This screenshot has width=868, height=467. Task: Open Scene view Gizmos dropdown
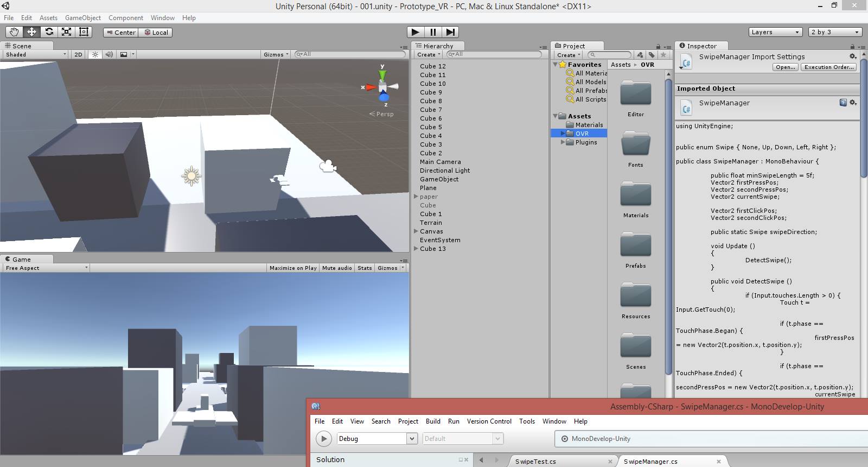pyautogui.click(x=276, y=54)
